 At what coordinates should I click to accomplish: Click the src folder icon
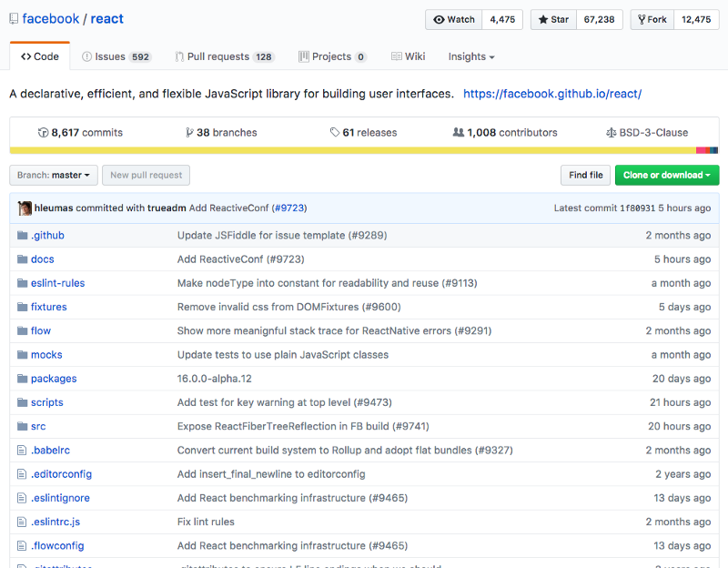point(23,426)
